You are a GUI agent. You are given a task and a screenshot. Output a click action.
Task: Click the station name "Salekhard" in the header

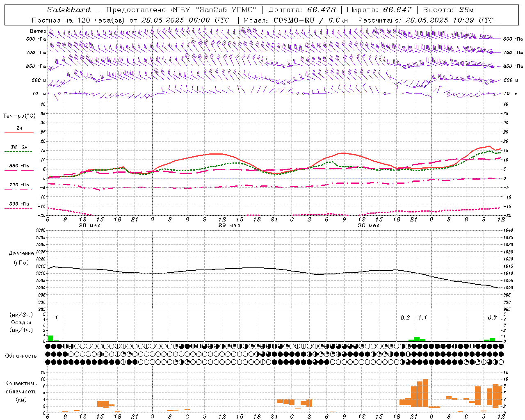[x=69, y=10]
